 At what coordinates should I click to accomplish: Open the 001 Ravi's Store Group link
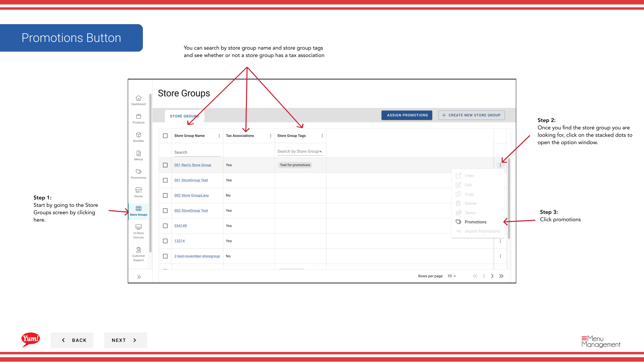(193, 165)
